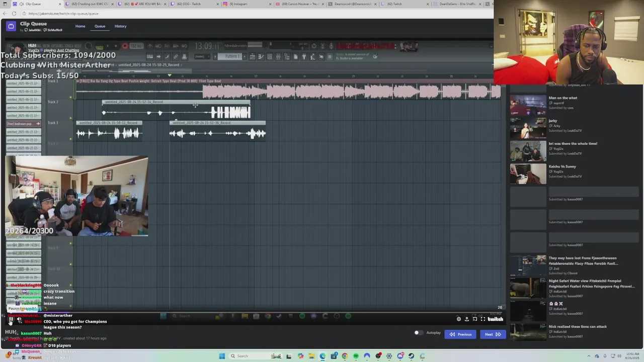Select the 'jarky' clip thumbnail

pyautogui.click(x=528, y=128)
